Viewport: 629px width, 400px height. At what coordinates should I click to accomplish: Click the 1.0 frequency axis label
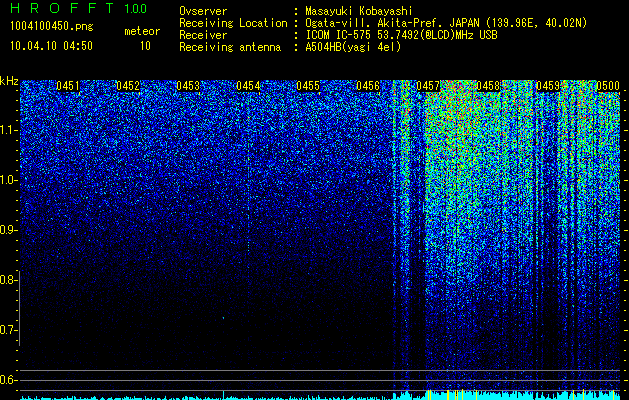click(x=8, y=180)
